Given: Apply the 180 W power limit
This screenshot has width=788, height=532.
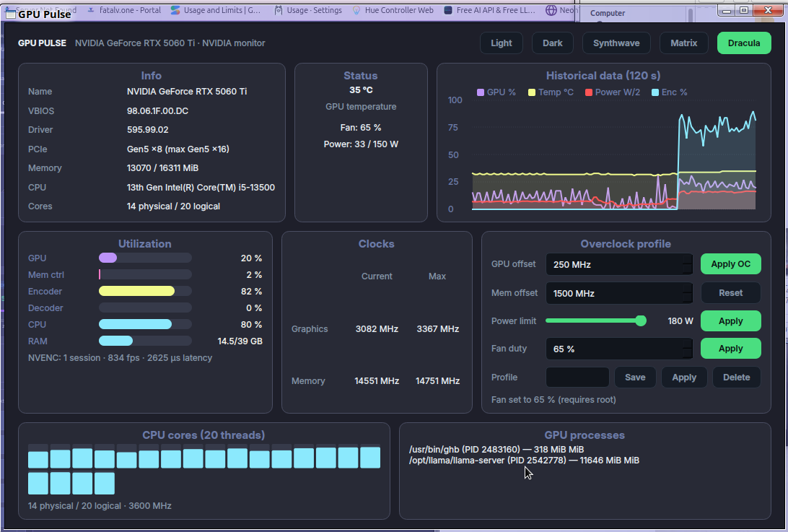Looking at the screenshot, I should coord(730,320).
